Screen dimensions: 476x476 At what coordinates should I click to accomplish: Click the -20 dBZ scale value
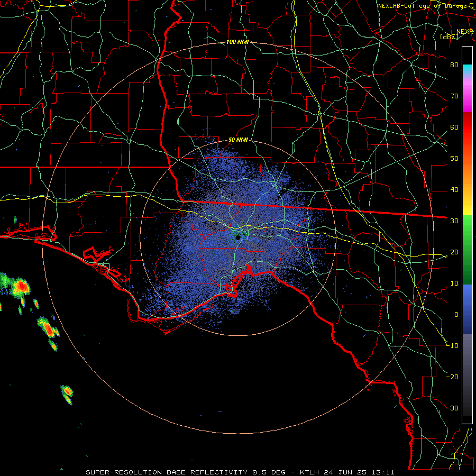(453, 377)
